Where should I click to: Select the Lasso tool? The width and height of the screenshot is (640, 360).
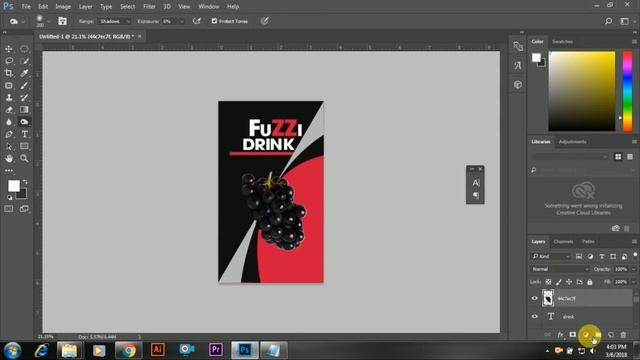[9, 61]
